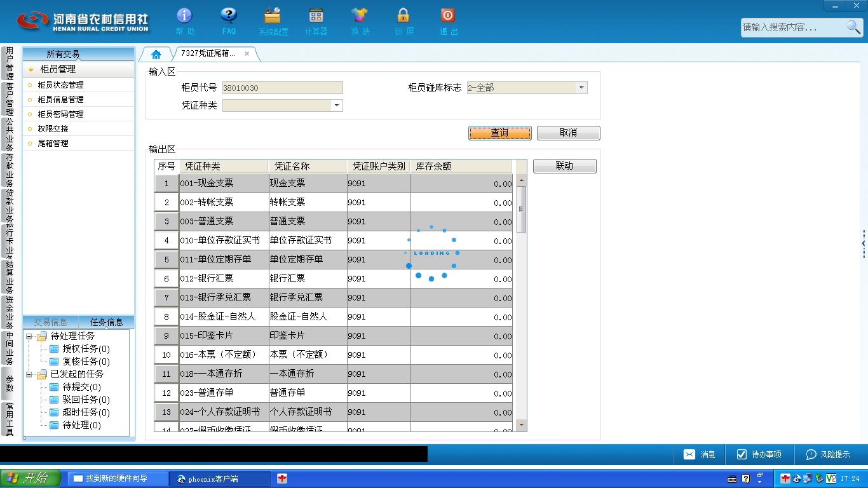Select row number 6 银行汇票

point(333,278)
